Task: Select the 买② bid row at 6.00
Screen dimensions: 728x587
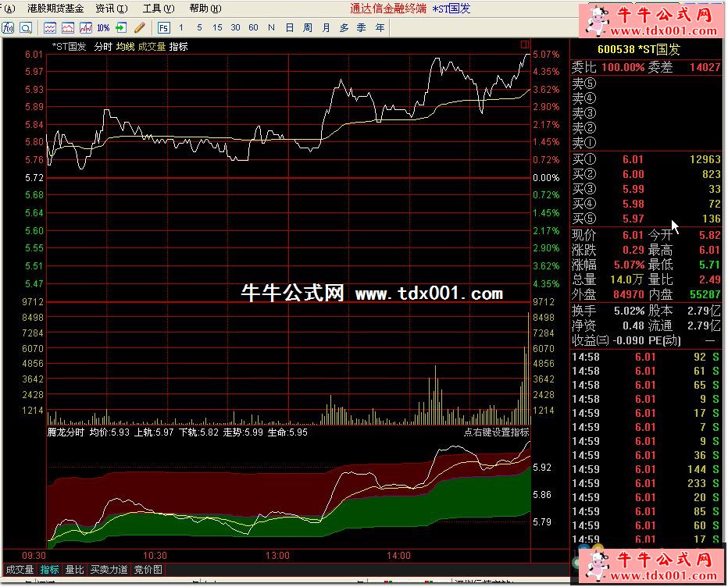Action: (646, 175)
